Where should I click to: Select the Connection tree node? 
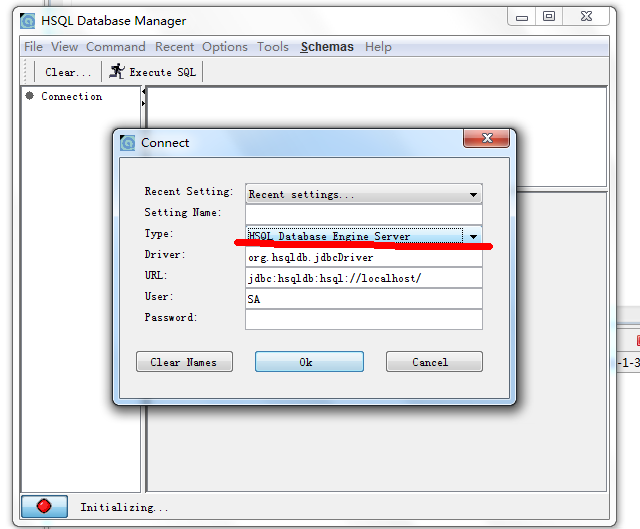pos(71,96)
